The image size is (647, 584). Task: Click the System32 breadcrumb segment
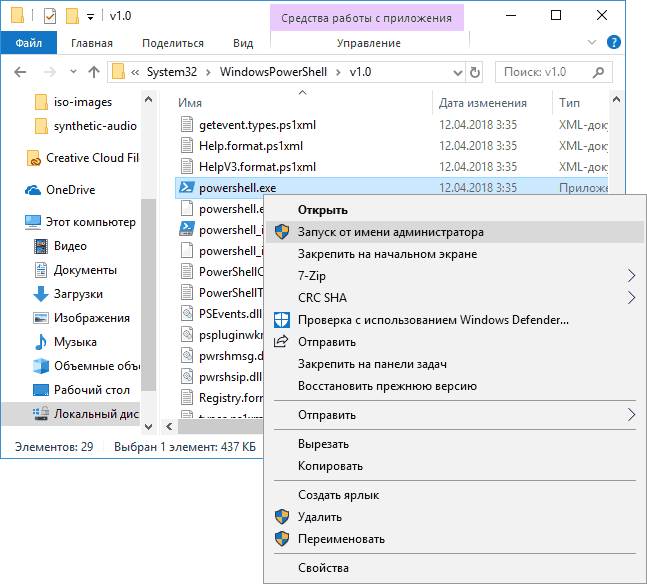click(172, 72)
